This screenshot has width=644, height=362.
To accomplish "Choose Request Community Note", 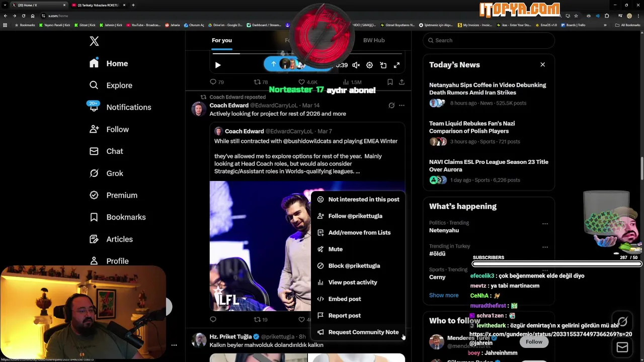I will 358,332.
